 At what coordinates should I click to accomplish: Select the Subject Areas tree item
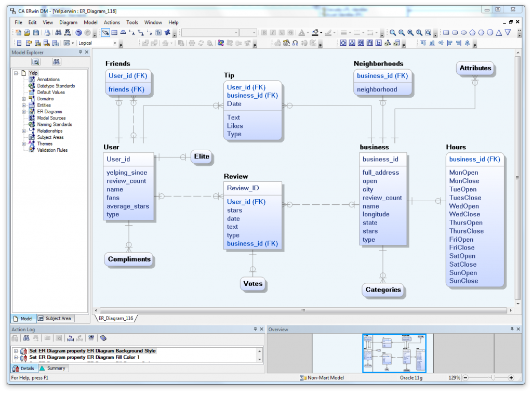pyautogui.click(x=50, y=137)
